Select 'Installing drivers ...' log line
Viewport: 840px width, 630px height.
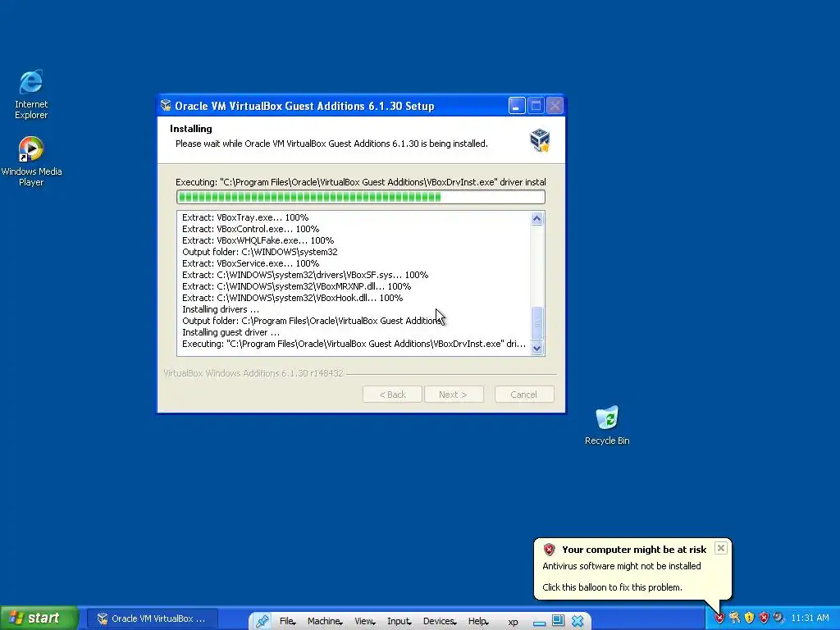(x=221, y=309)
